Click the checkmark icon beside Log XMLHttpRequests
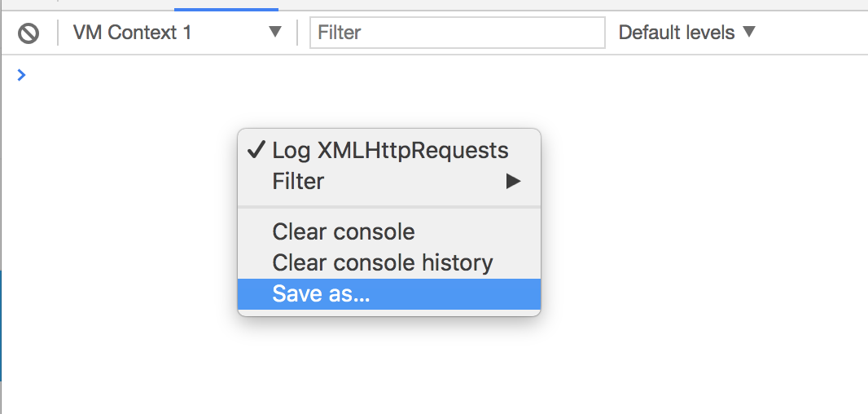 coord(256,150)
